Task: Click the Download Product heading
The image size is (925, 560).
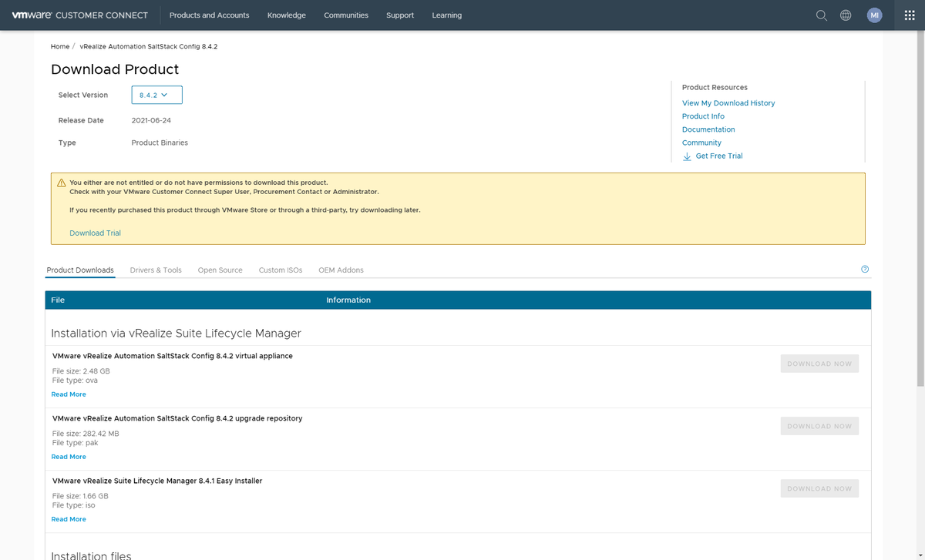Action: coord(115,69)
